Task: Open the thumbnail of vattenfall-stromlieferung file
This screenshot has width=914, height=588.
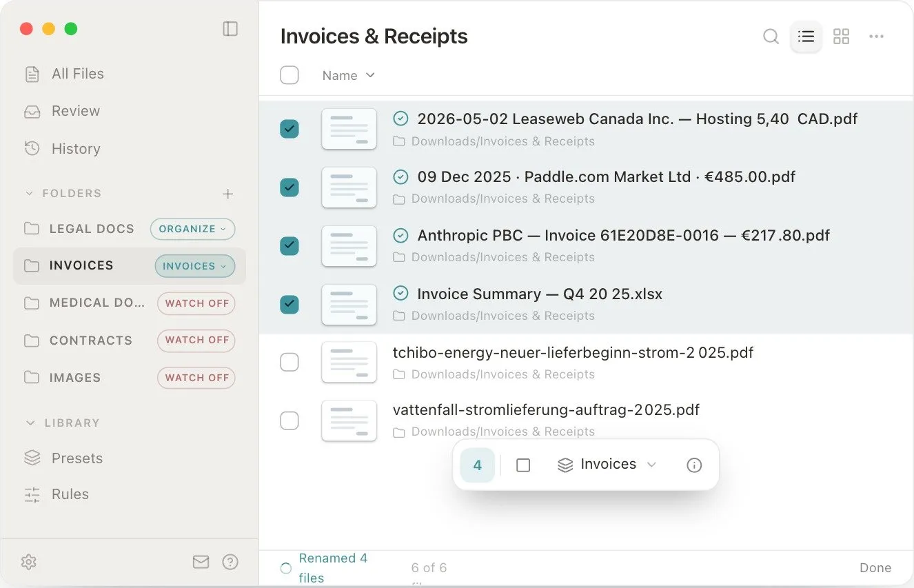Action: (x=349, y=420)
